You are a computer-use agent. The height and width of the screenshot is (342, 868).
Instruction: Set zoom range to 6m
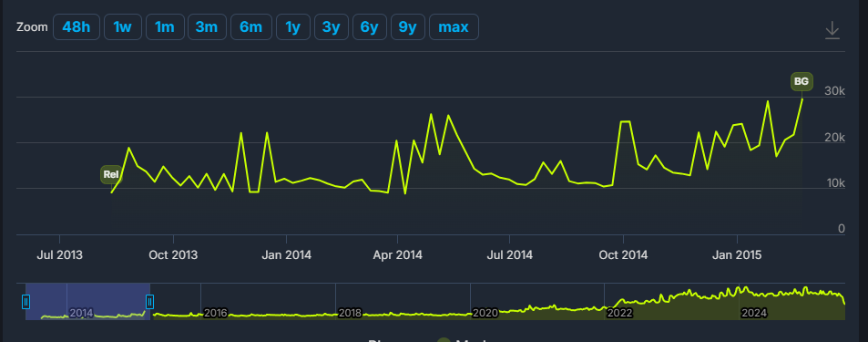[250, 27]
